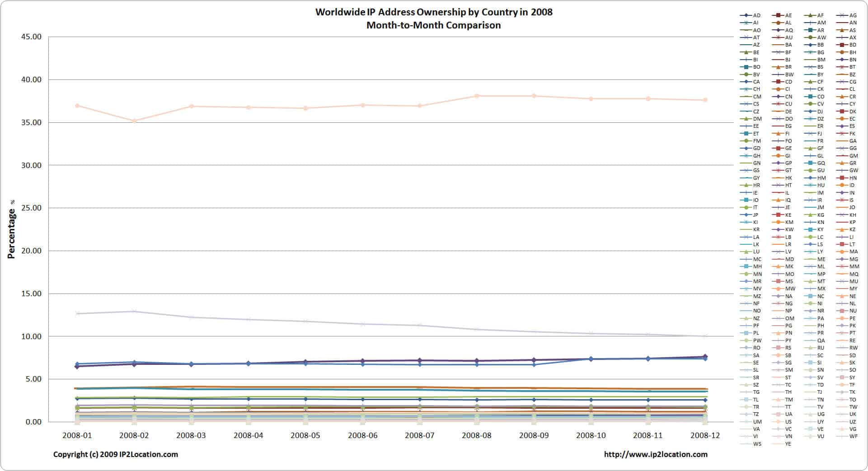The width and height of the screenshot is (868, 471).
Task: Click the 2008-06 x-axis label
Action: tap(362, 435)
